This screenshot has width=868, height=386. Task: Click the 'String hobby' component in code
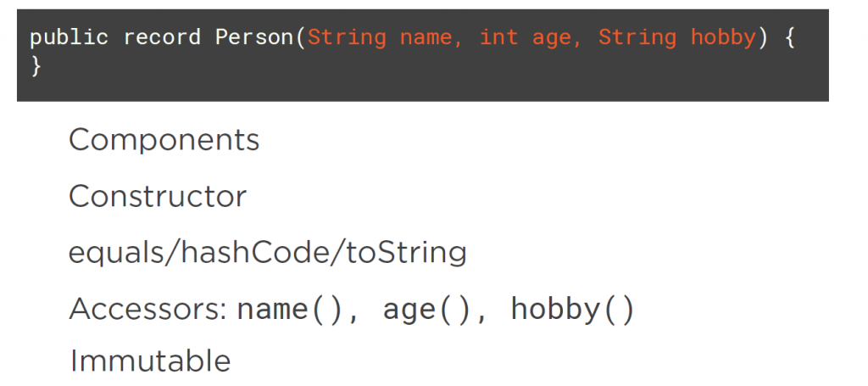point(677,37)
